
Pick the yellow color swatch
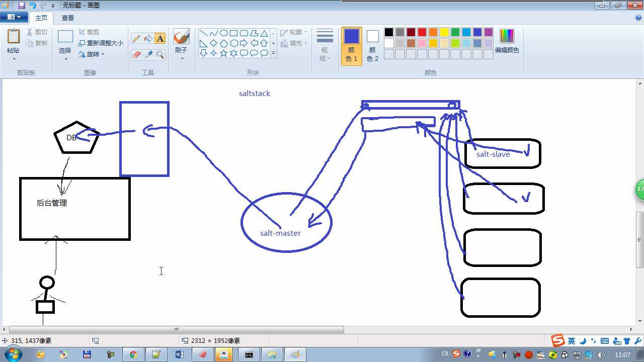tap(444, 32)
